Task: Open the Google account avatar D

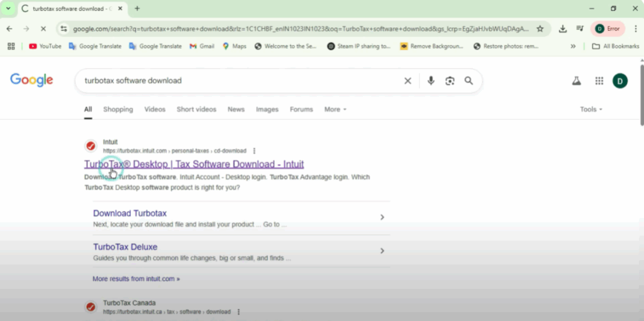Action: 619,81
